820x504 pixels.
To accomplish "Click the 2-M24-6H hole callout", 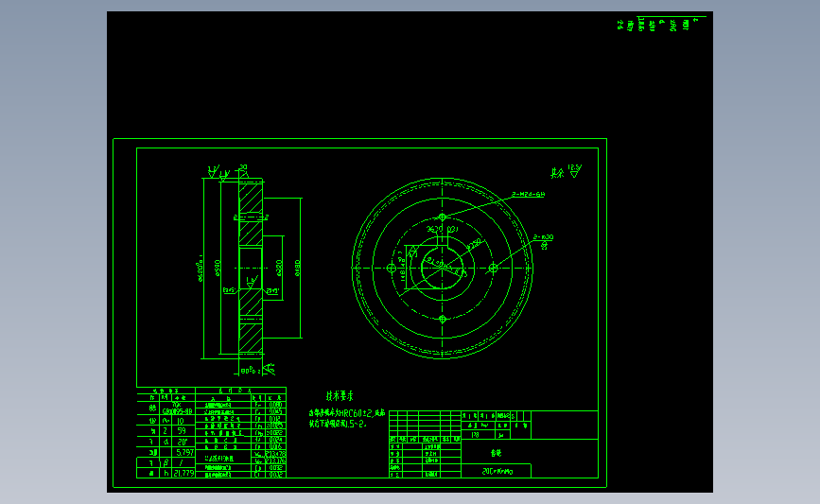I will (x=528, y=194).
